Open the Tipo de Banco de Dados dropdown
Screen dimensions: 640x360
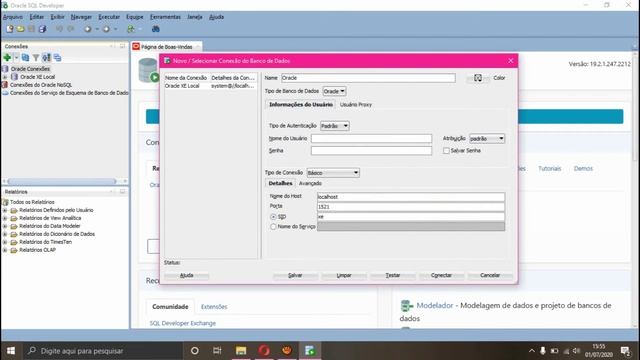point(334,91)
